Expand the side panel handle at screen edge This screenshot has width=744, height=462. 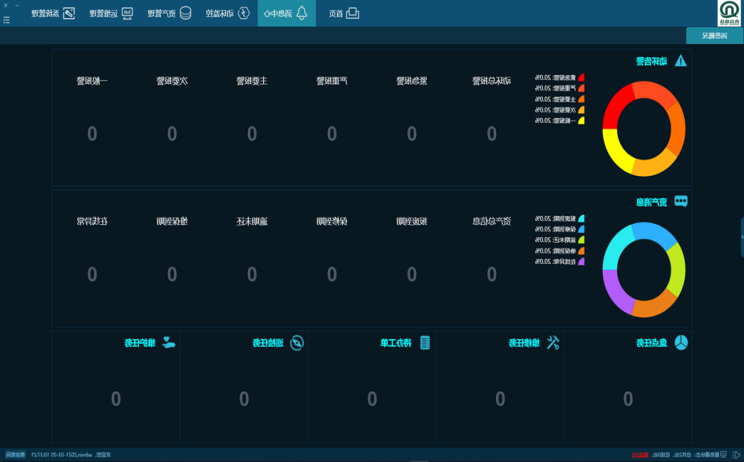point(741,237)
